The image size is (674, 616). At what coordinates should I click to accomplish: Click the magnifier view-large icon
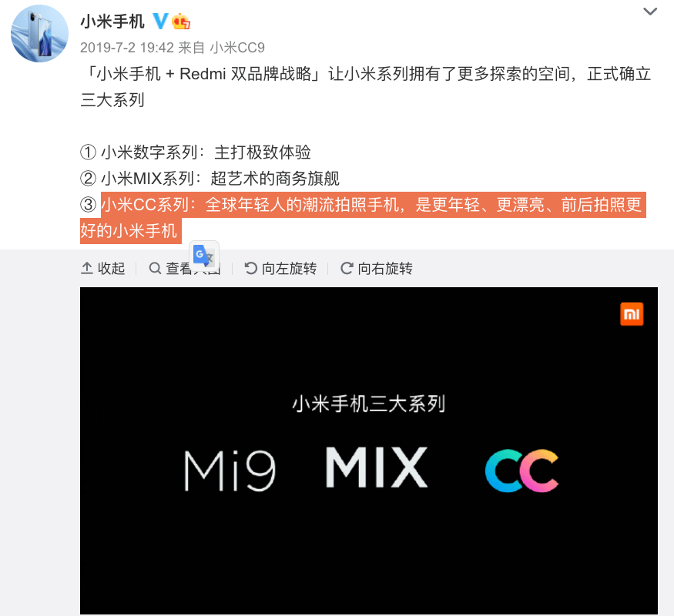[155, 269]
